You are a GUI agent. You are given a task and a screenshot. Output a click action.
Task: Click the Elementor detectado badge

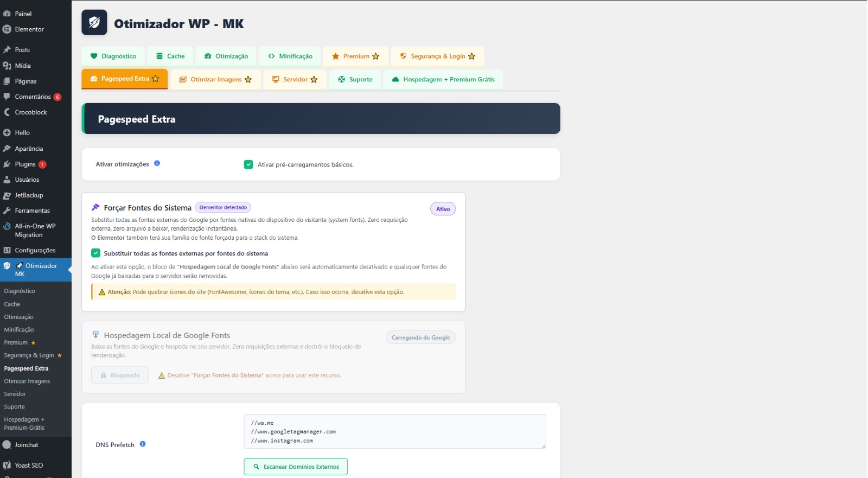point(223,207)
